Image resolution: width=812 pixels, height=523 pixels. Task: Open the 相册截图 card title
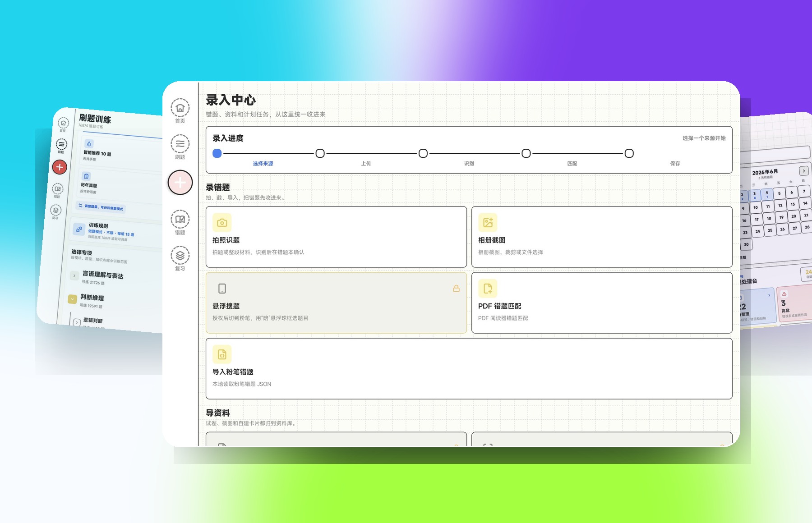(492, 240)
